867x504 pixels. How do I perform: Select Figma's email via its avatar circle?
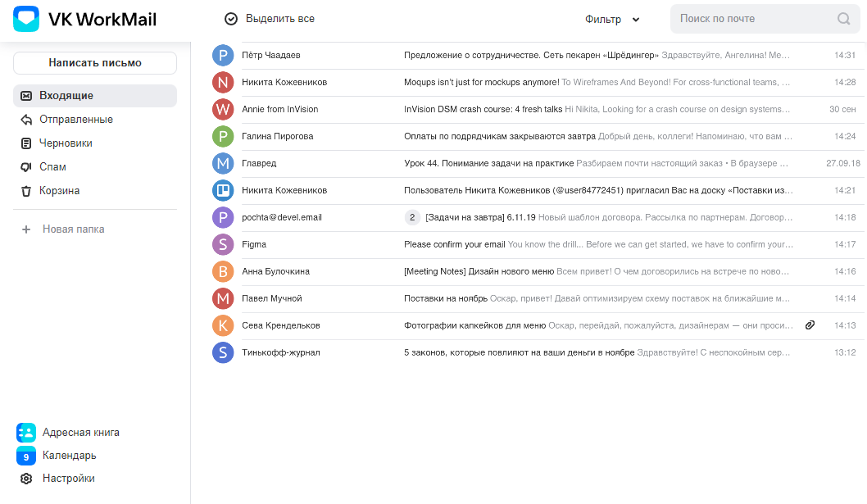point(223,244)
